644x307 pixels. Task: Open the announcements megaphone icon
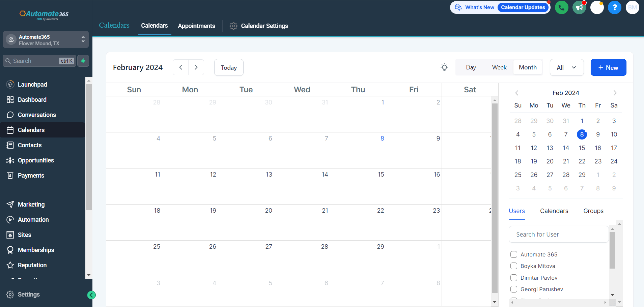[579, 7]
